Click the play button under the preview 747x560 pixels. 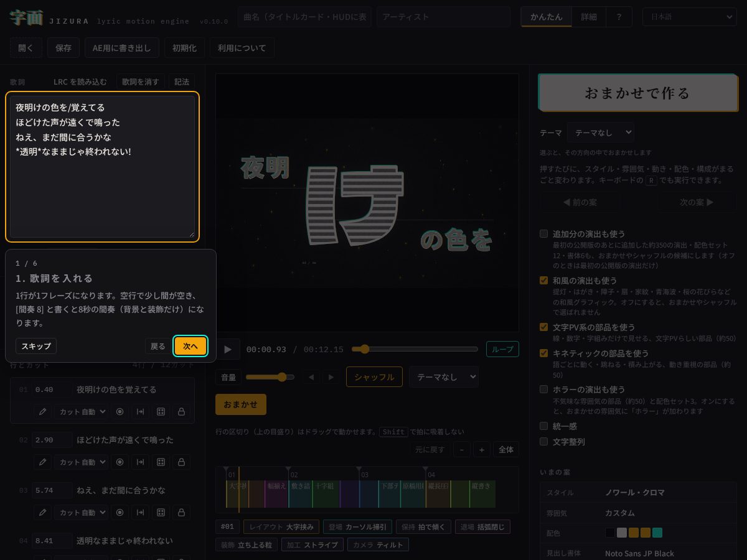[228, 350]
